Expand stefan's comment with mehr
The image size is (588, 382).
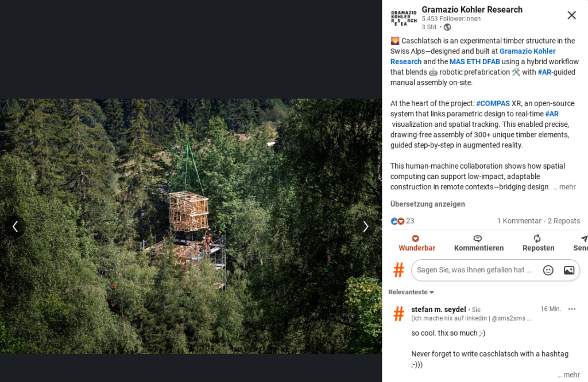(x=570, y=375)
